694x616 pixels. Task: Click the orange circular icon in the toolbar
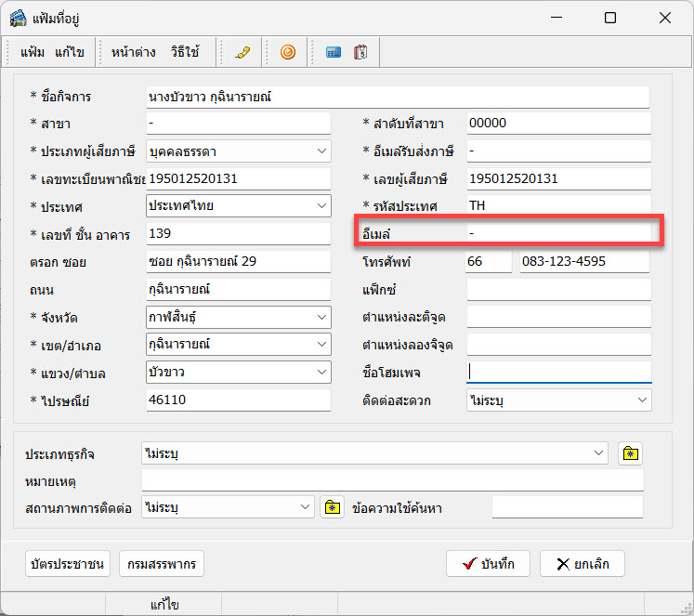(288, 52)
